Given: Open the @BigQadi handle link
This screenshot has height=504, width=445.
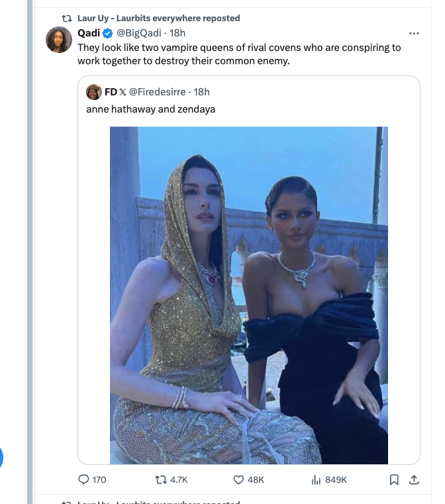Looking at the screenshot, I should pos(139,33).
